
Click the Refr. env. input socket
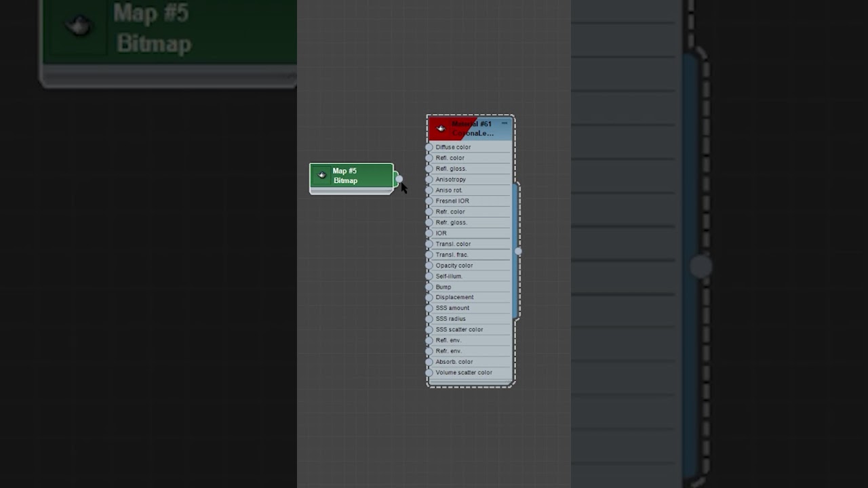429,351
